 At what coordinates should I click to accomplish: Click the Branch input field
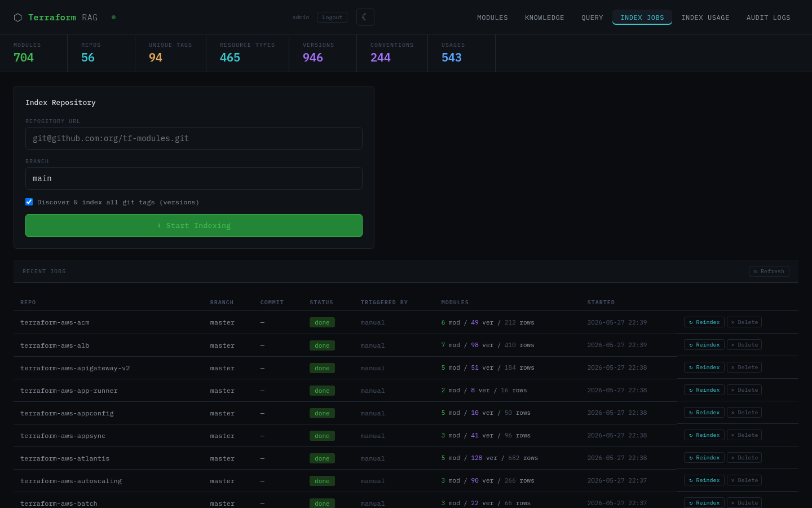click(194, 178)
